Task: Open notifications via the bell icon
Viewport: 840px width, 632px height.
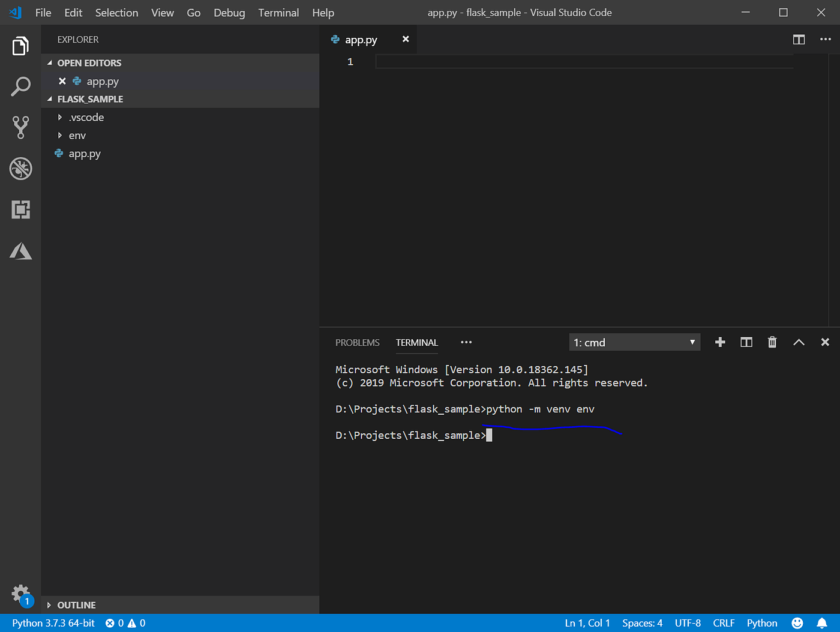Action: coord(822,623)
